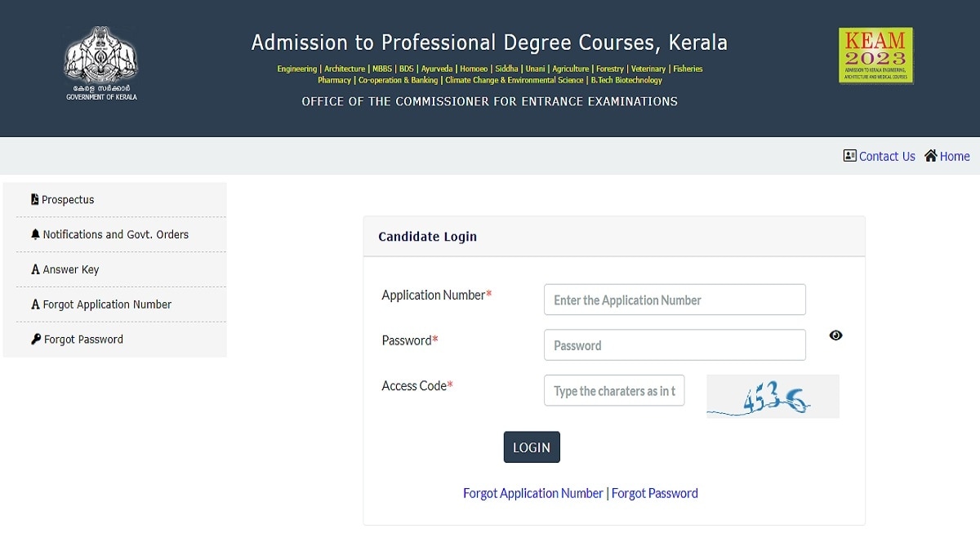This screenshot has height=551, width=980.
Task: Select the Engineering course link in header
Action: pyautogui.click(x=296, y=69)
